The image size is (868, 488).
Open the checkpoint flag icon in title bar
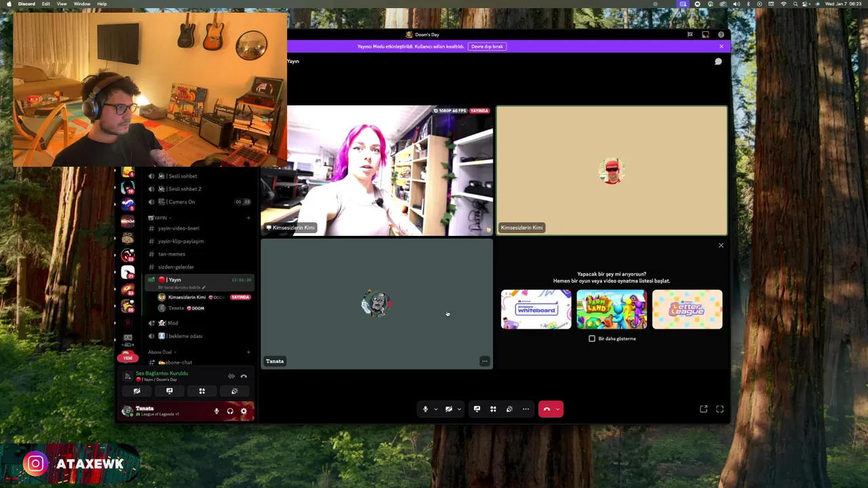690,35
